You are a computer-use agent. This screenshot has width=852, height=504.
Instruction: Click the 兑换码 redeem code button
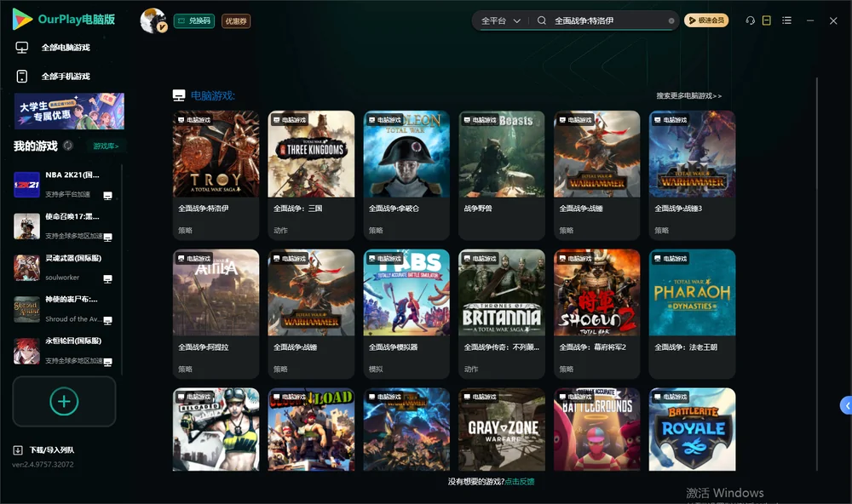tap(194, 20)
